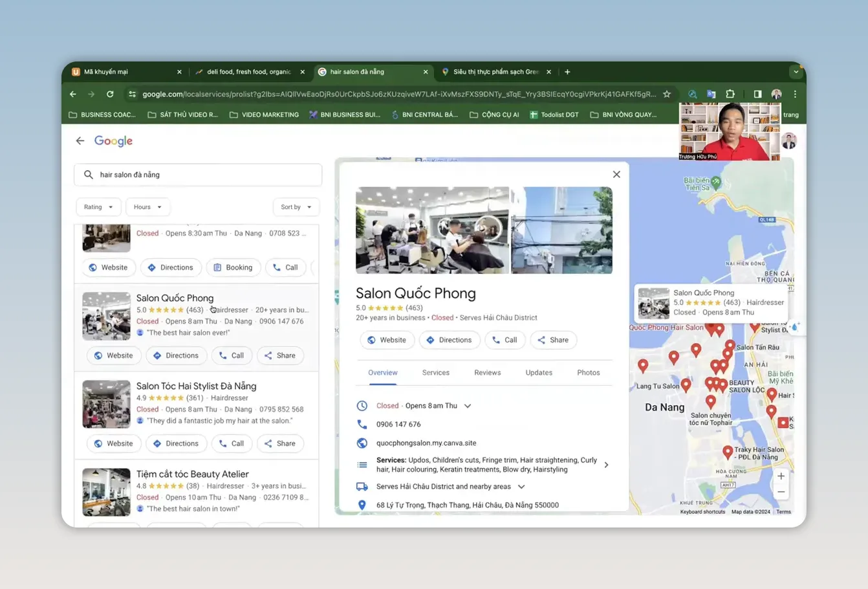Select the Photos tab
The image size is (868, 589).
click(589, 373)
